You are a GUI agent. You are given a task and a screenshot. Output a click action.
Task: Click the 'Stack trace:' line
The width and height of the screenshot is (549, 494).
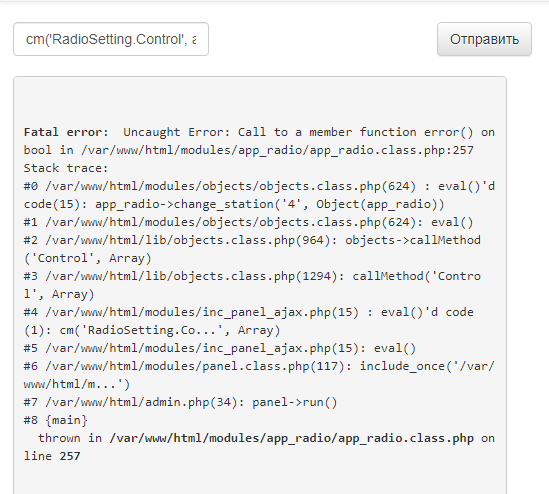click(66, 168)
